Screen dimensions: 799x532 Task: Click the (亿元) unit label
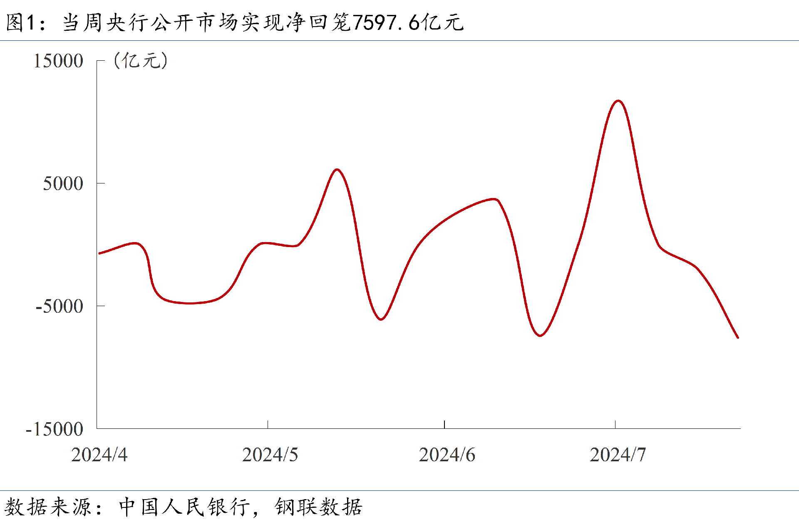pos(141,61)
